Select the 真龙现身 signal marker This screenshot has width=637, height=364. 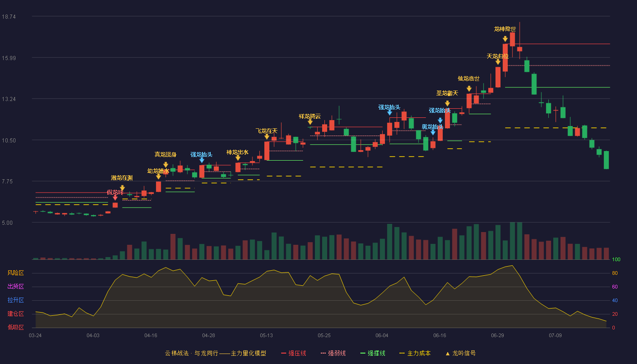166,165
